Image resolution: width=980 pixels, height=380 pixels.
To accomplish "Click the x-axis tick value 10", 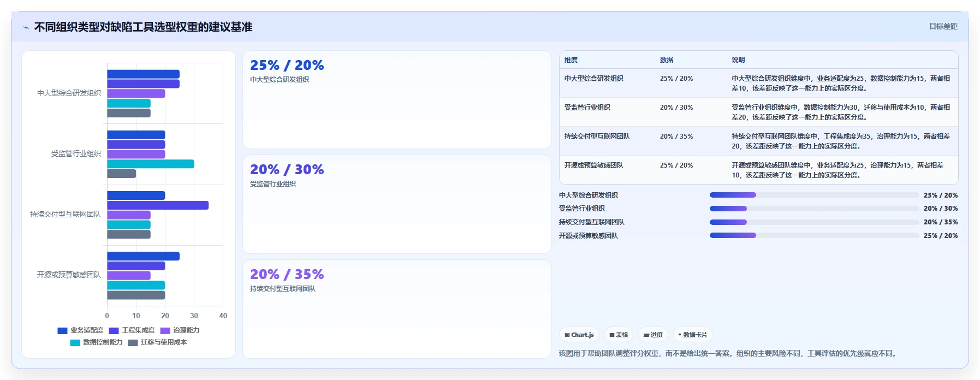I will 136,316.
